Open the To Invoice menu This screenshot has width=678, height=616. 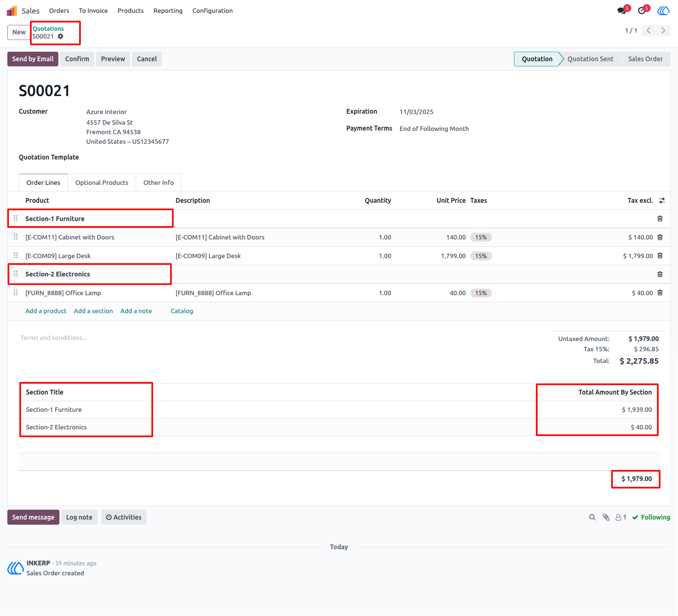tap(93, 11)
